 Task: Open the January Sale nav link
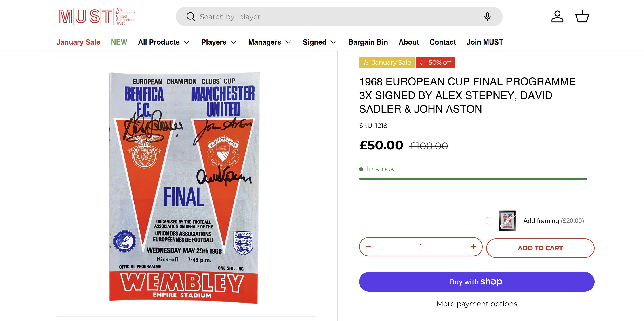point(78,42)
